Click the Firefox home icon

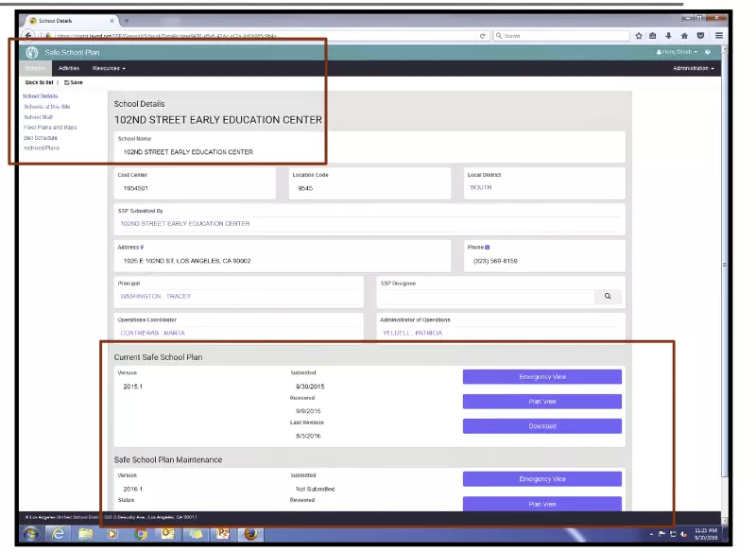684,36
